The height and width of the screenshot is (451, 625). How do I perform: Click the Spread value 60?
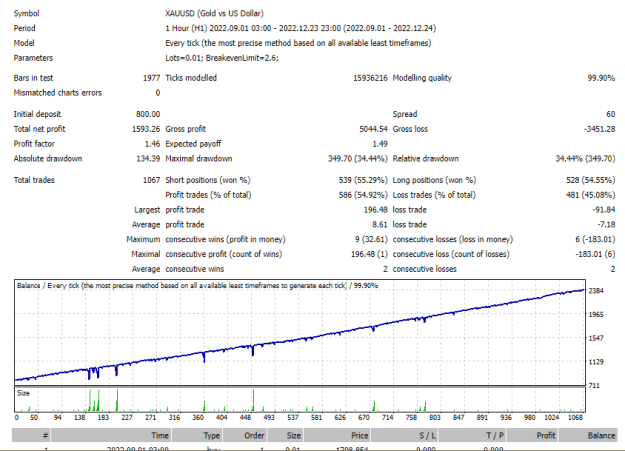pyautogui.click(x=611, y=114)
